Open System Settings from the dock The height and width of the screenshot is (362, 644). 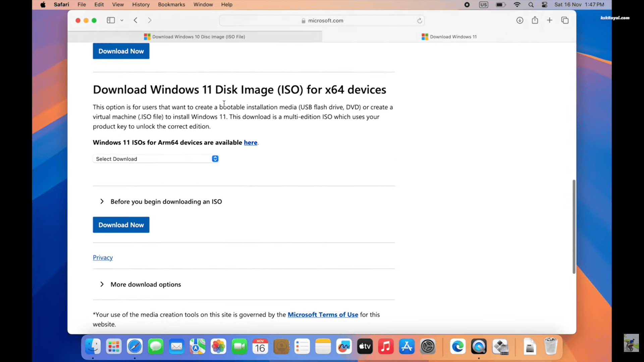(428, 347)
